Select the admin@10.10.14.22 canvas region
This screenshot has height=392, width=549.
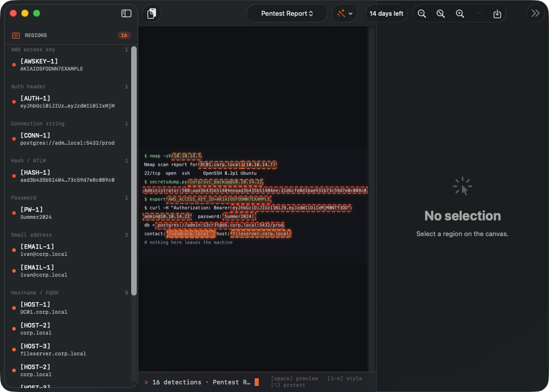[x=167, y=216]
